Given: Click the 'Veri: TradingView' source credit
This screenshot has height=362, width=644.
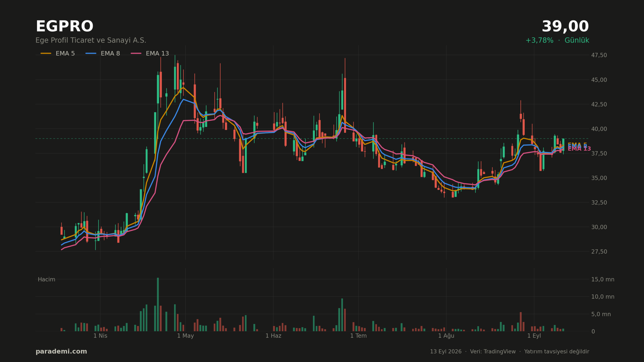Looking at the screenshot, I should [x=493, y=352].
